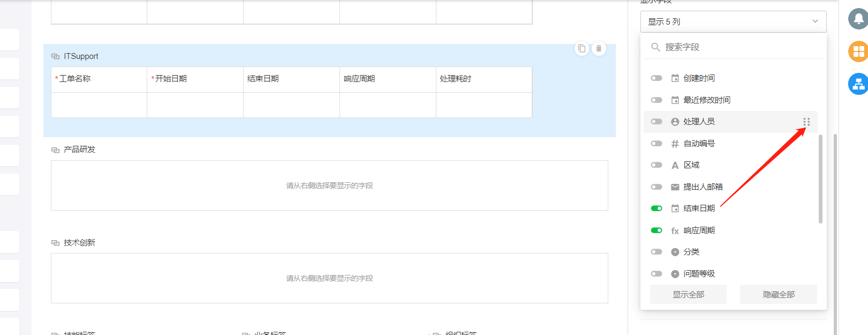Turn off the 响应周期 field toggle
The image size is (868, 335).
point(656,230)
